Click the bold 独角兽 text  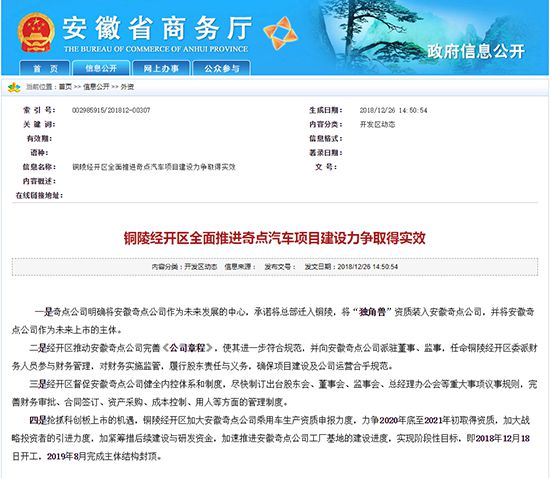pos(373,312)
